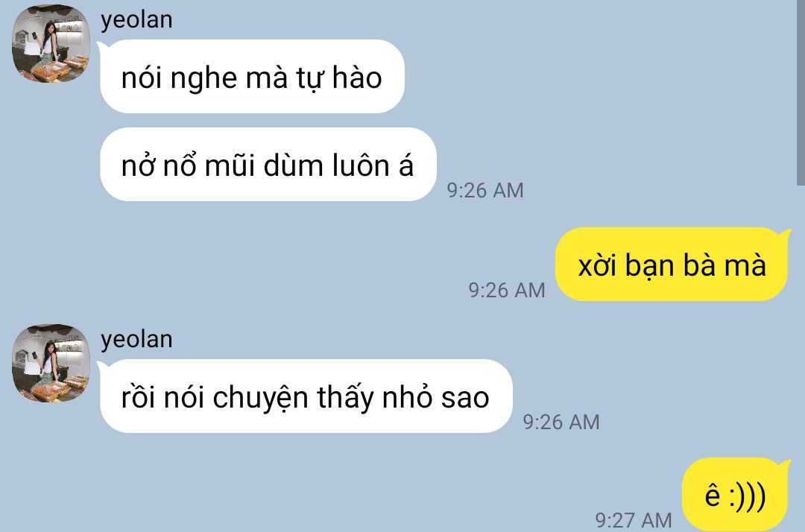Screen dimensions: 805x532
Task: Select the yellow bubble 'xời bạn bà mà'
Action: tap(672, 265)
